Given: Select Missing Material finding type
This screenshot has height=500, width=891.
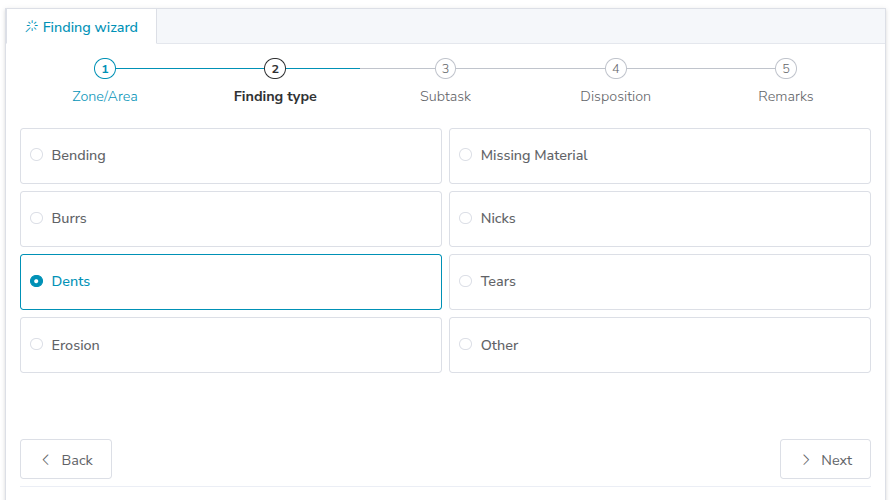Looking at the screenshot, I should (x=466, y=155).
